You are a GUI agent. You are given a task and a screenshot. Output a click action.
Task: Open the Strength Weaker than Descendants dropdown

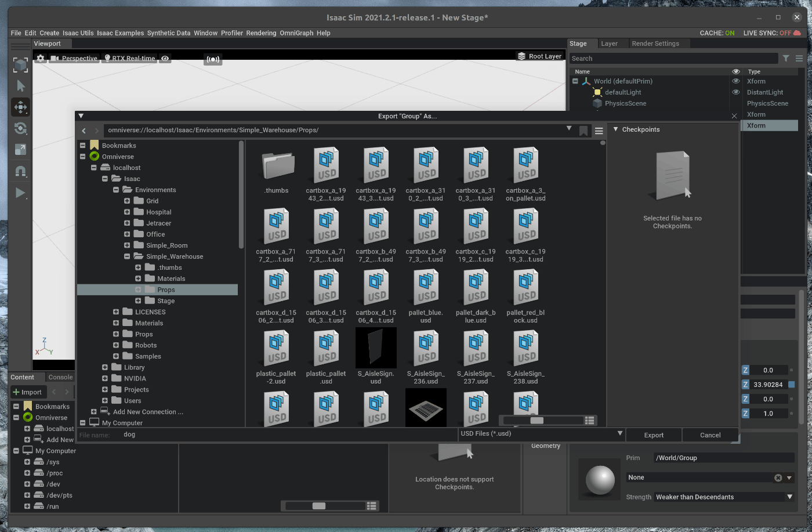coord(724,497)
